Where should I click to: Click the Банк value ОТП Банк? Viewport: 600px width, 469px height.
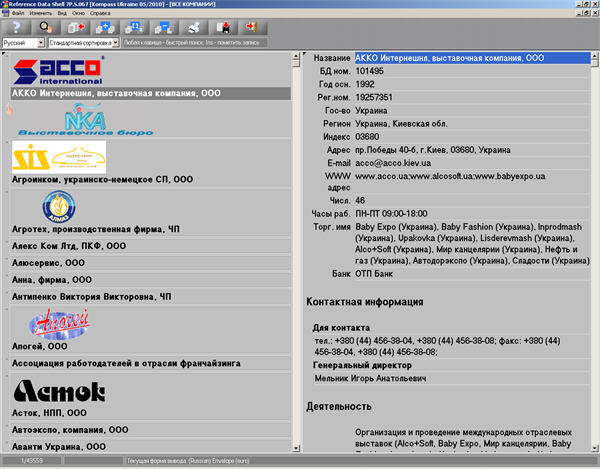(374, 274)
